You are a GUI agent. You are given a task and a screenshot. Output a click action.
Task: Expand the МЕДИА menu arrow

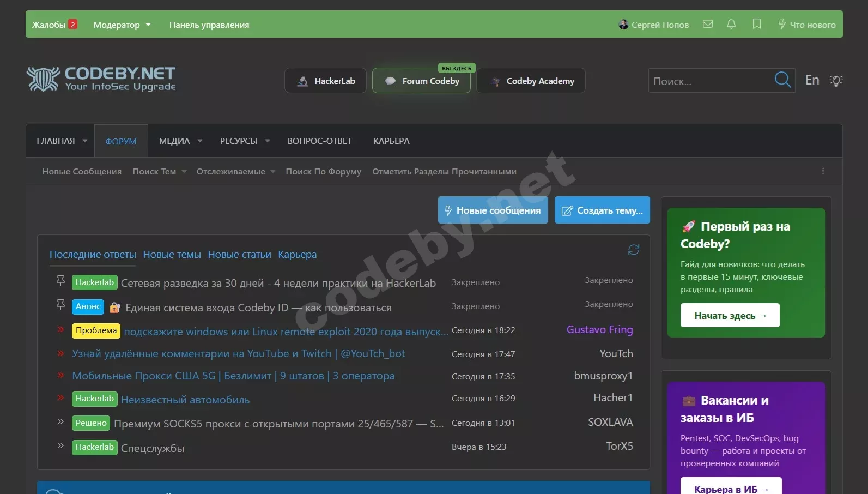(200, 141)
